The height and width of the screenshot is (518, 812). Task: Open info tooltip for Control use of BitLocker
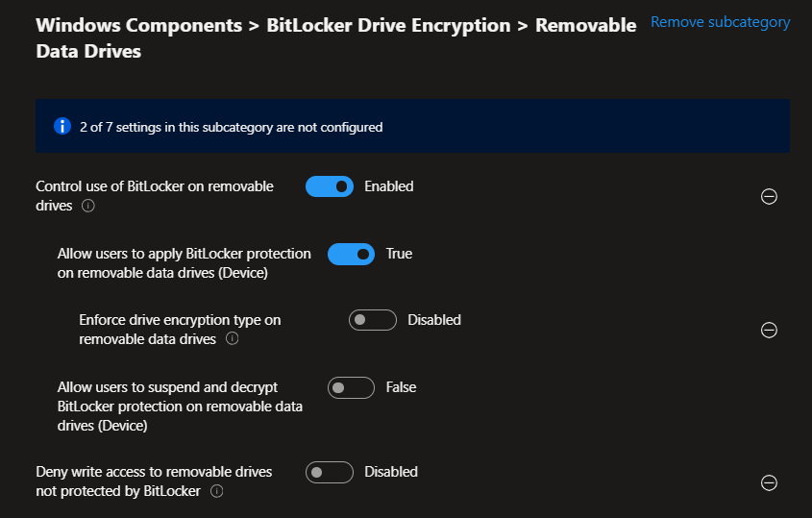pyautogui.click(x=87, y=206)
